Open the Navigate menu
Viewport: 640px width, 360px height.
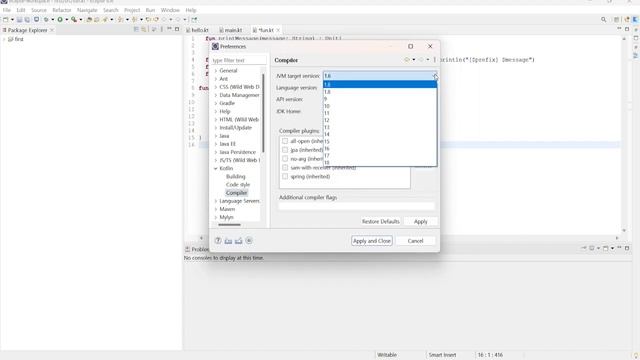point(87,10)
